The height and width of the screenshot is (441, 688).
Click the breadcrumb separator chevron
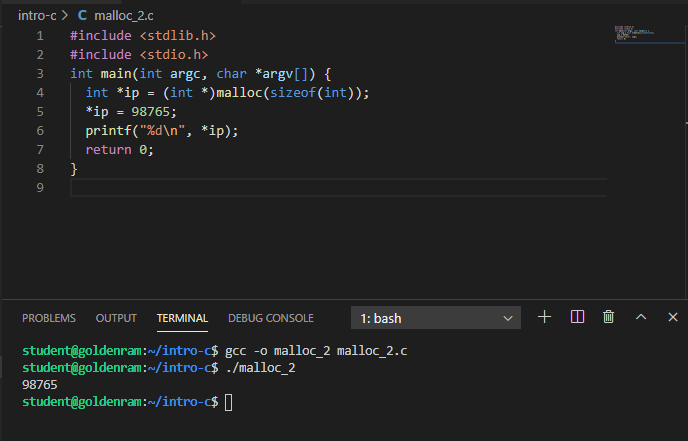(64, 16)
